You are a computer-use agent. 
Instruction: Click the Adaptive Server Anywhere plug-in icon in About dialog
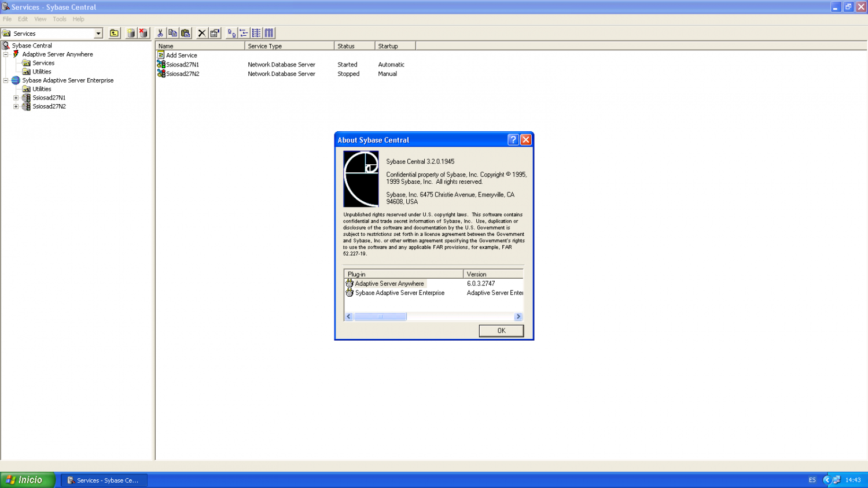click(350, 283)
